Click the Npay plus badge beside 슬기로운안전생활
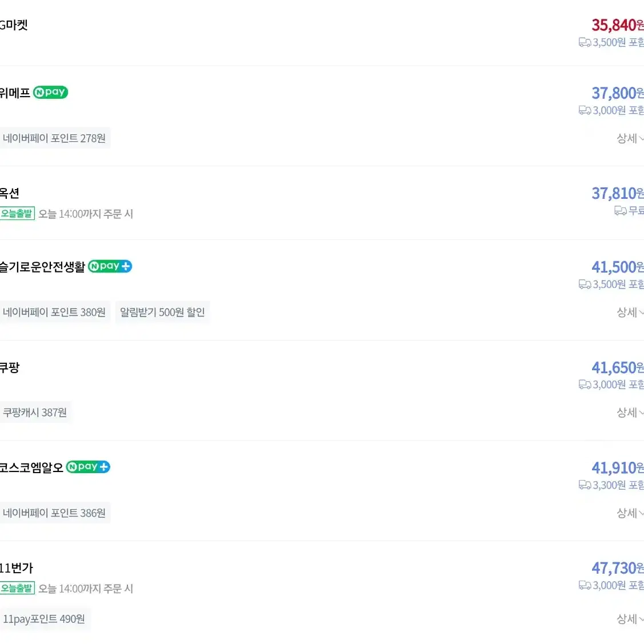The width and height of the screenshot is (644, 644). (x=110, y=266)
